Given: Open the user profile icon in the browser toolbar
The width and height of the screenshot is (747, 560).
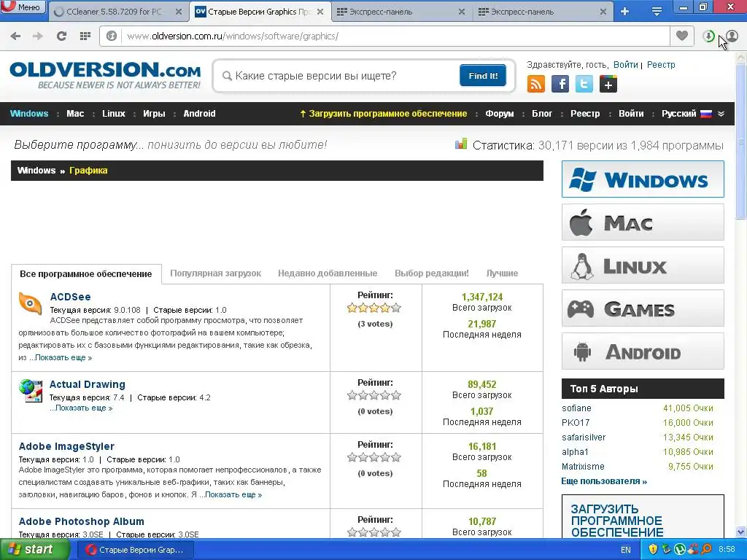Looking at the screenshot, I should tap(732, 36).
